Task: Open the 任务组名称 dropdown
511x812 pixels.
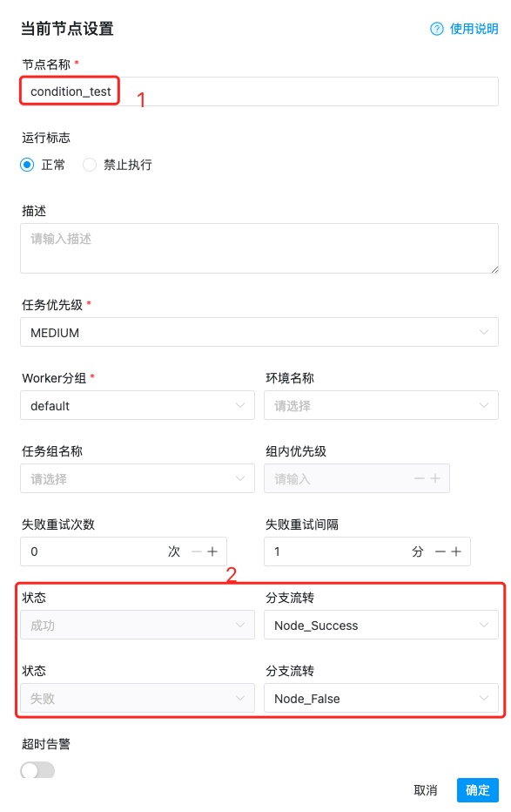Action: pyautogui.click(x=137, y=478)
